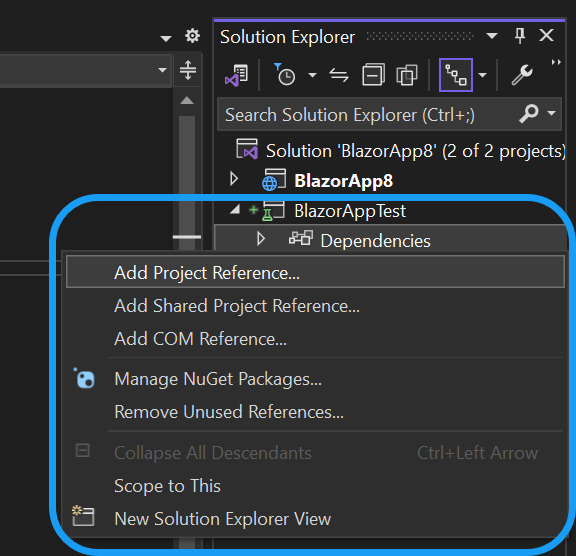Click the BlazorApp8 web project icon
Image resolution: width=576 pixels, height=556 pixels.
(274, 180)
